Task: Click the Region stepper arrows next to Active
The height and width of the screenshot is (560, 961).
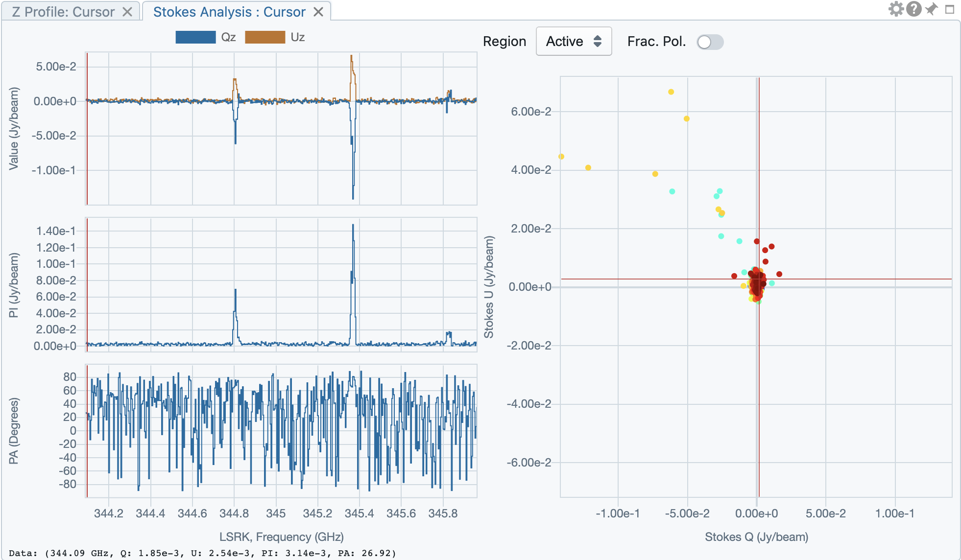Action: coord(598,42)
